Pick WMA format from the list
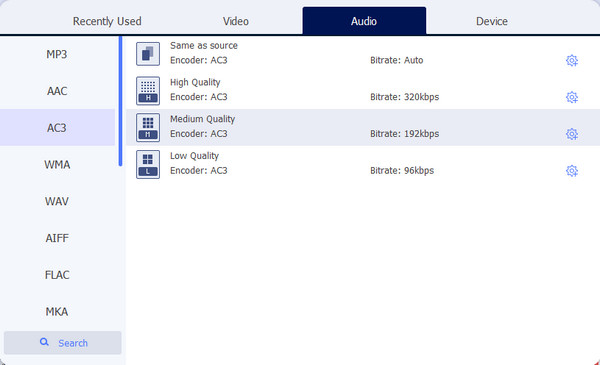The image size is (600, 365). click(x=57, y=165)
